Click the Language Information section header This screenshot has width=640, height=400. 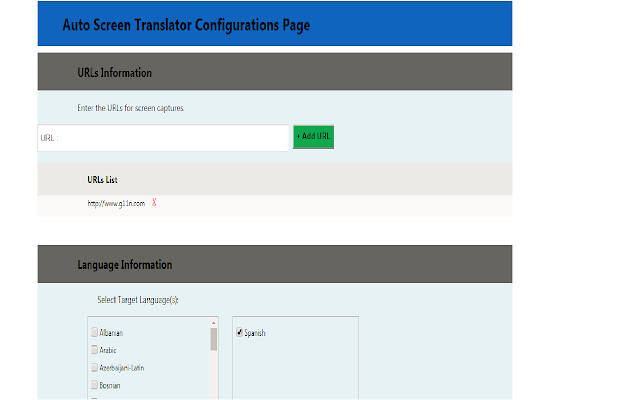pos(275,264)
